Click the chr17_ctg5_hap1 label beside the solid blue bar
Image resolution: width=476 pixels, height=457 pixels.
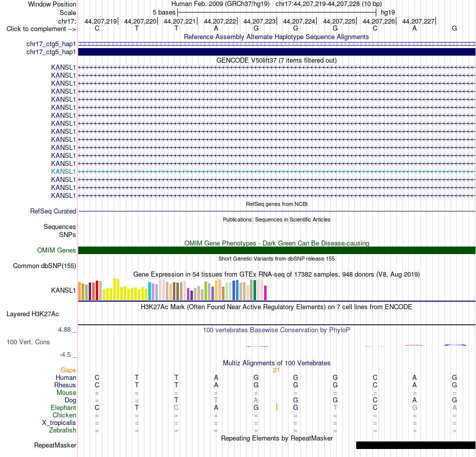pos(51,52)
